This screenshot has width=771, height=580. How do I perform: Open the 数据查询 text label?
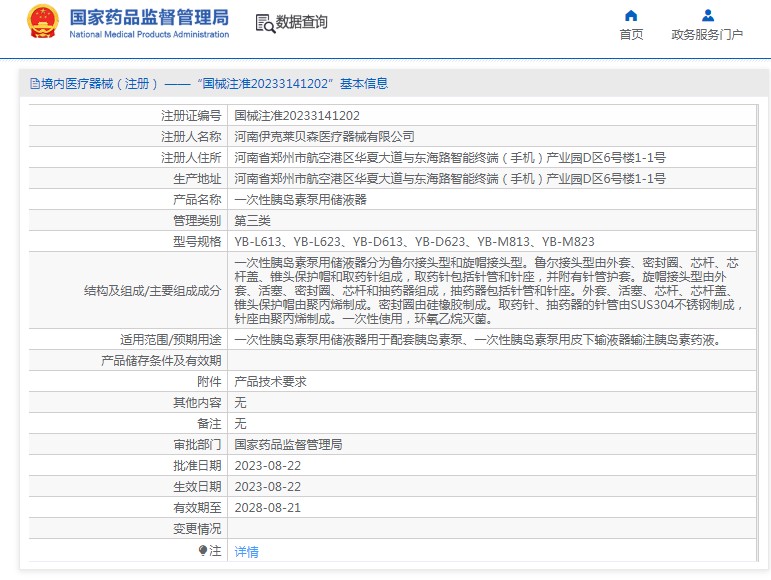301,22
